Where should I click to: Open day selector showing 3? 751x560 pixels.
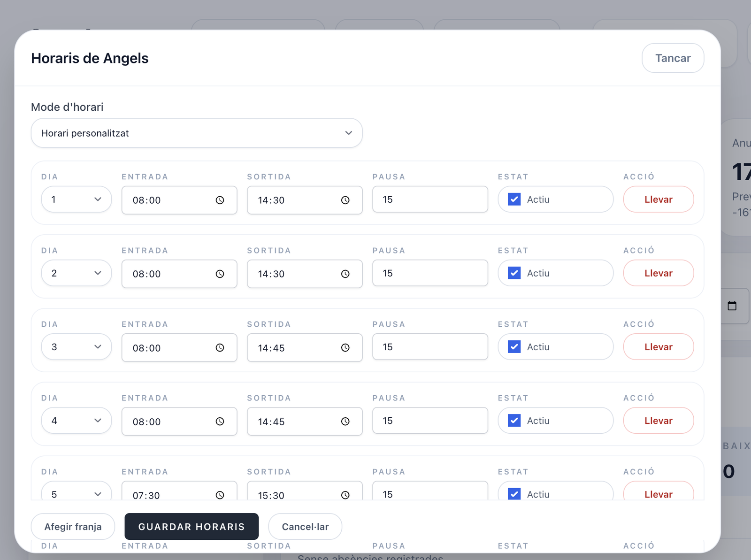(77, 347)
